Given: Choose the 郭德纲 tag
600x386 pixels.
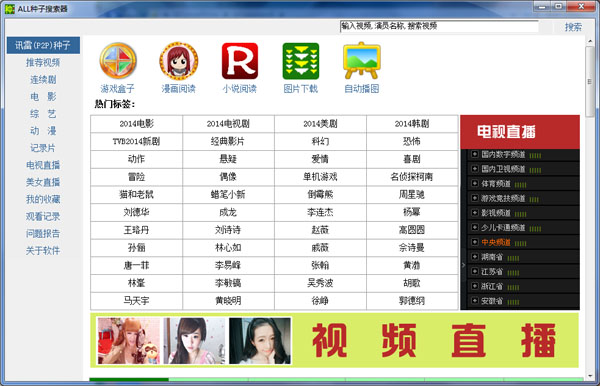Looking at the screenshot, I should coord(412,301).
